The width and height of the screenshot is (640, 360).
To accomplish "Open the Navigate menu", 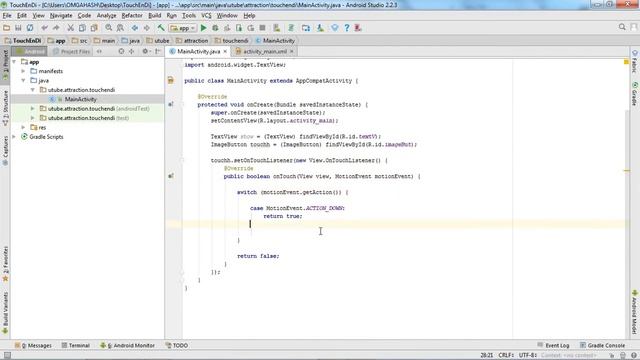I will point(61,16).
